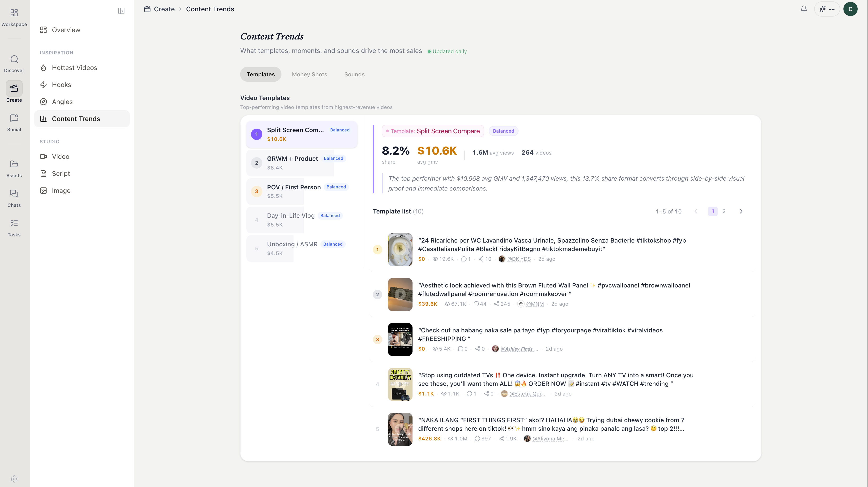This screenshot has height=487, width=868.
Task: Open Hottest Videos in sidebar
Action: tap(74, 68)
